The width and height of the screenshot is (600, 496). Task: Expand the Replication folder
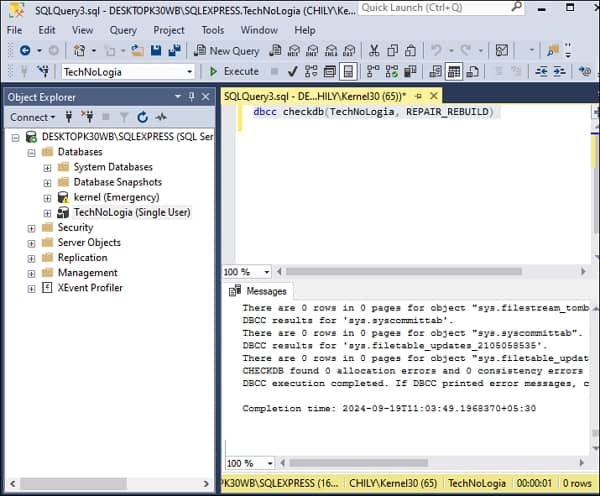(31, 259)
